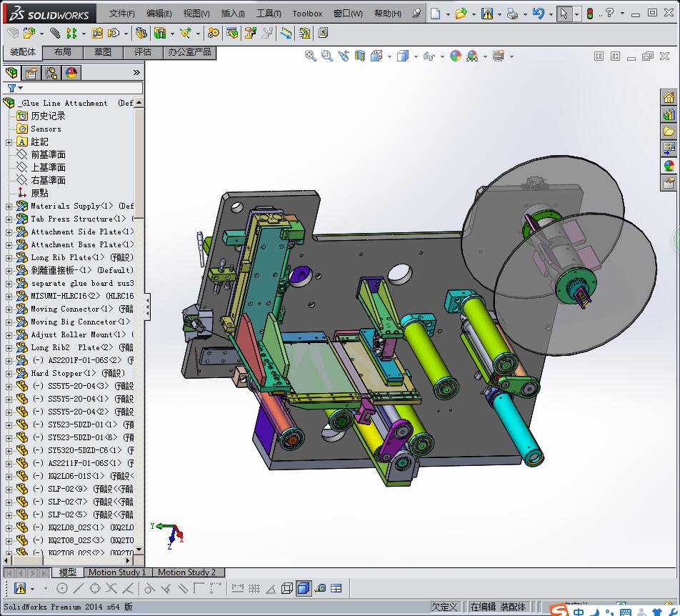Toggle the traffic light Rebuild icon
The image size is (680, 616).
pos(590,14)
